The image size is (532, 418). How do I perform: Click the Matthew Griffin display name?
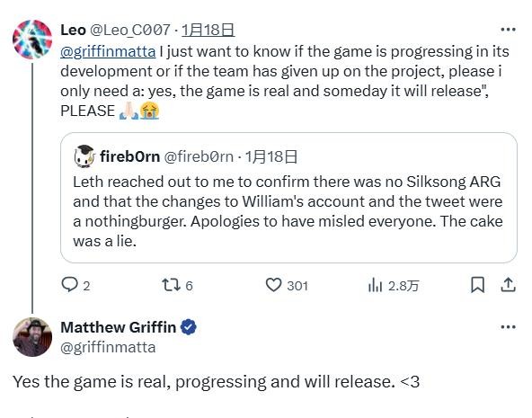coord(118,327)
